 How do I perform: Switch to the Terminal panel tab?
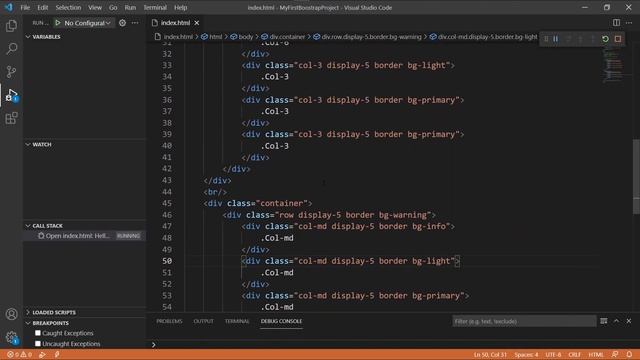click(237, 321)
